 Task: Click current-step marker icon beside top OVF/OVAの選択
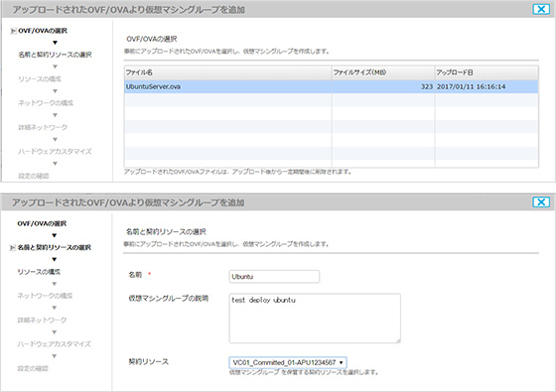click(x=13, y=31)
